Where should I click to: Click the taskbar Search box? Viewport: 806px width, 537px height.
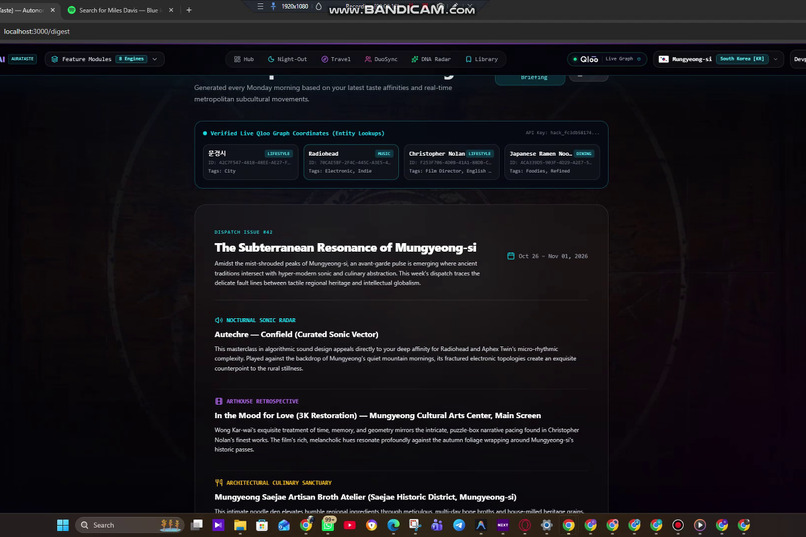pyautogui.click(x=130, y=525)
